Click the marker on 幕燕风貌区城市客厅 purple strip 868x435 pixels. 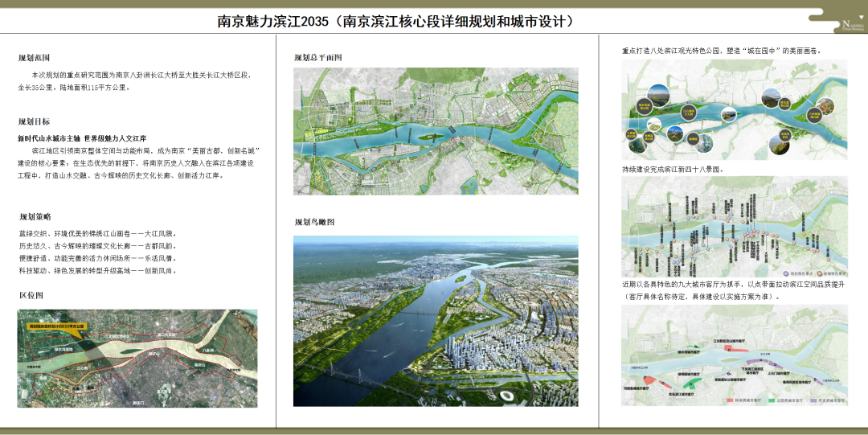tap(815, 379)
